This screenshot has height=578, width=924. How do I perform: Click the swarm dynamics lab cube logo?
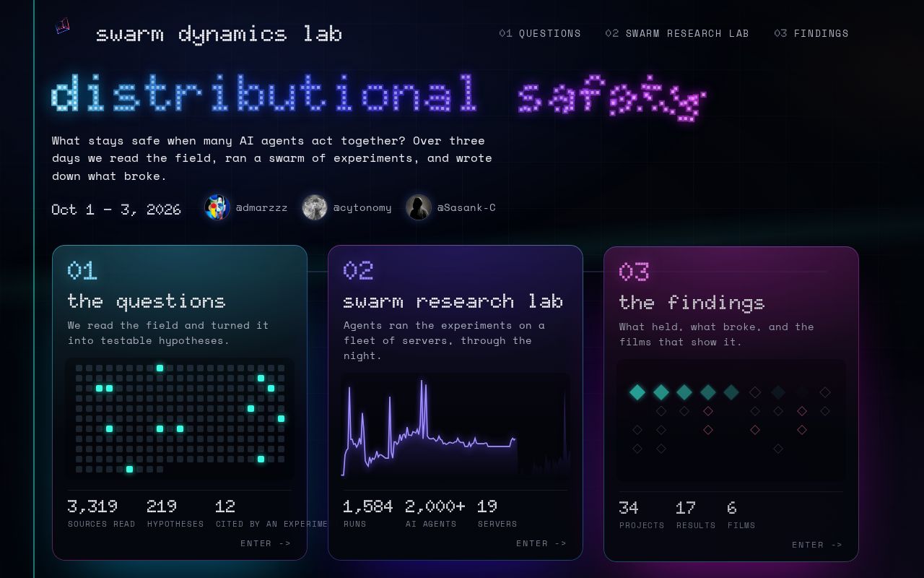[63, 27]
